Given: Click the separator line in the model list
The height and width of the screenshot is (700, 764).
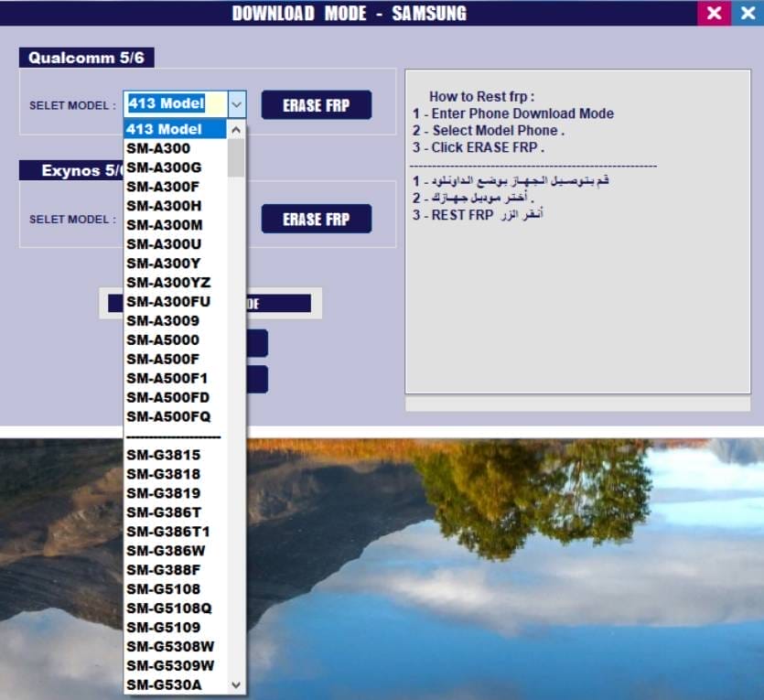Looking at the screenshot, I should 174,436.
